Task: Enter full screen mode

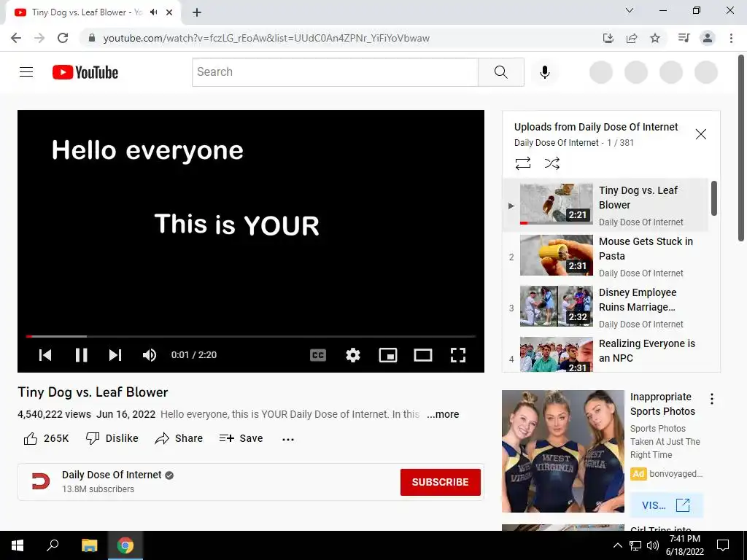Action: (458, 355)
